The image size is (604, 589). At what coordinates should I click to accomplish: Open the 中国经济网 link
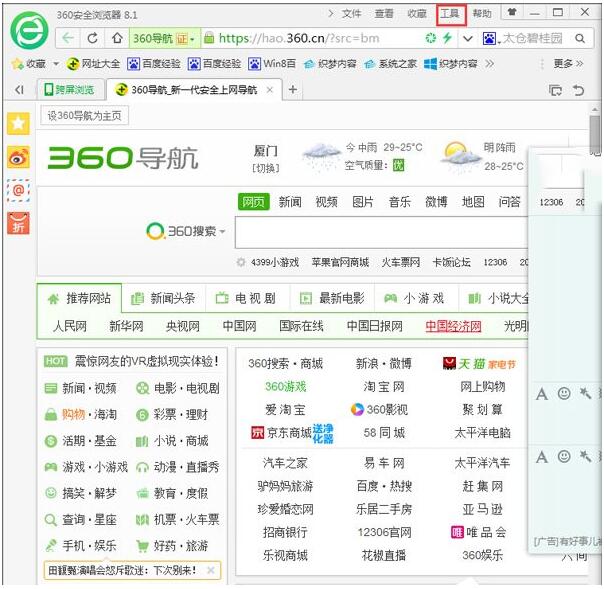[x=453, y=326]
